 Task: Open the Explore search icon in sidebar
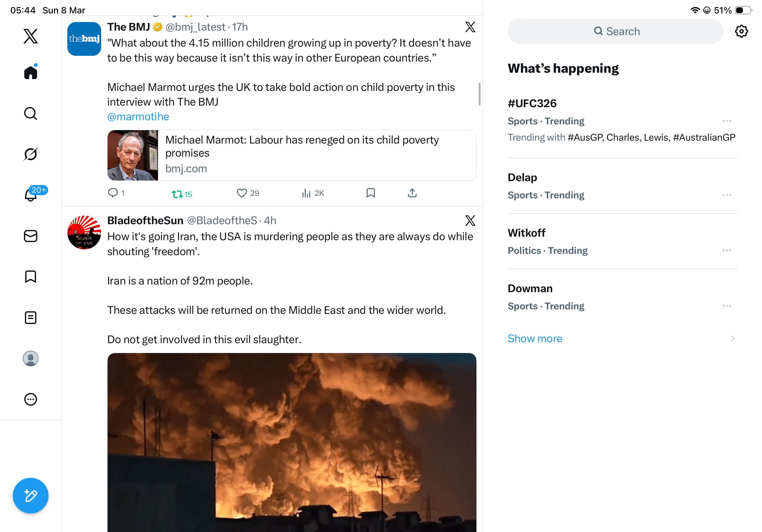pyautogui.click(x=31, y=114)
